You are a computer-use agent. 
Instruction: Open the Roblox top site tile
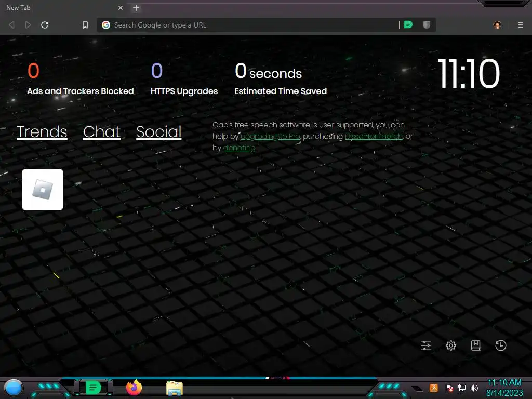(43, 190)
